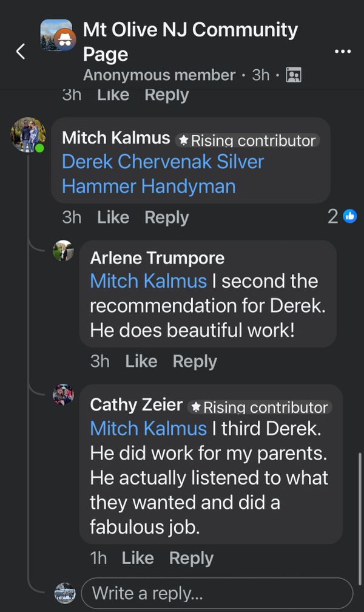Tap Arlene Trumpore's profile picture

[63, 251]
